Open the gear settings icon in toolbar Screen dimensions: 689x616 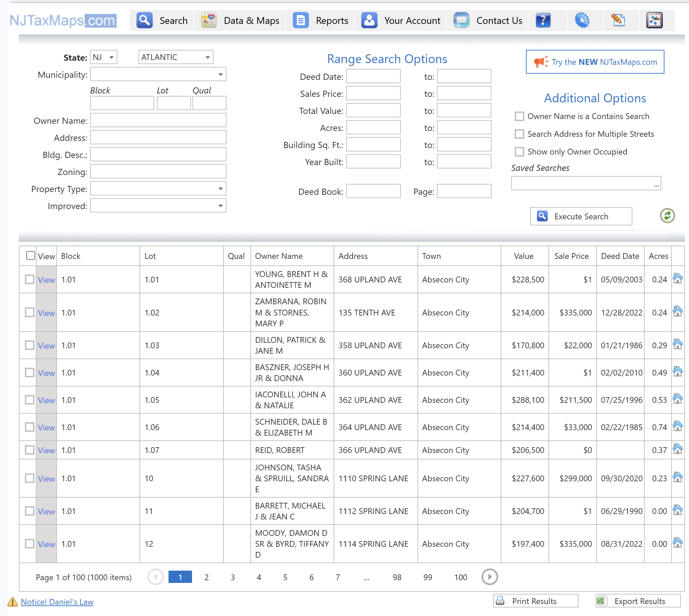[582, 20]
